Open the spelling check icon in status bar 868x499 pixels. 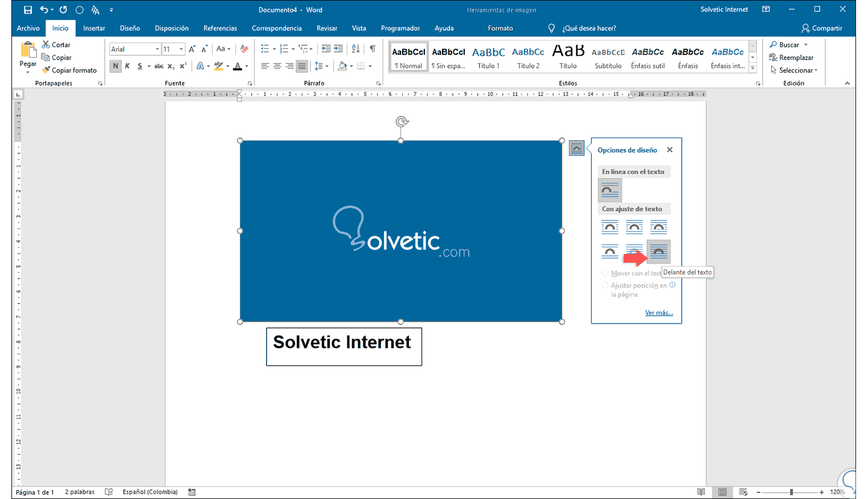pyautogui.click(x=109, y=492)
